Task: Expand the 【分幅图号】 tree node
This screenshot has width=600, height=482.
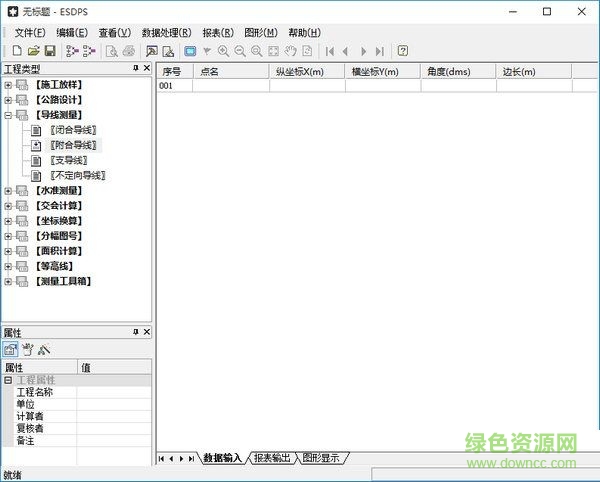Action: coord(8,236)
